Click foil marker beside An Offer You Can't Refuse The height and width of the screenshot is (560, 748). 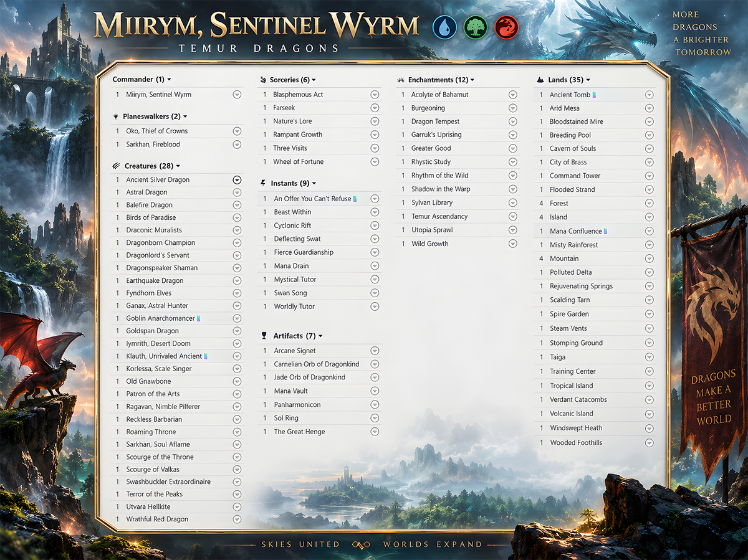click(x=355, y=199)
